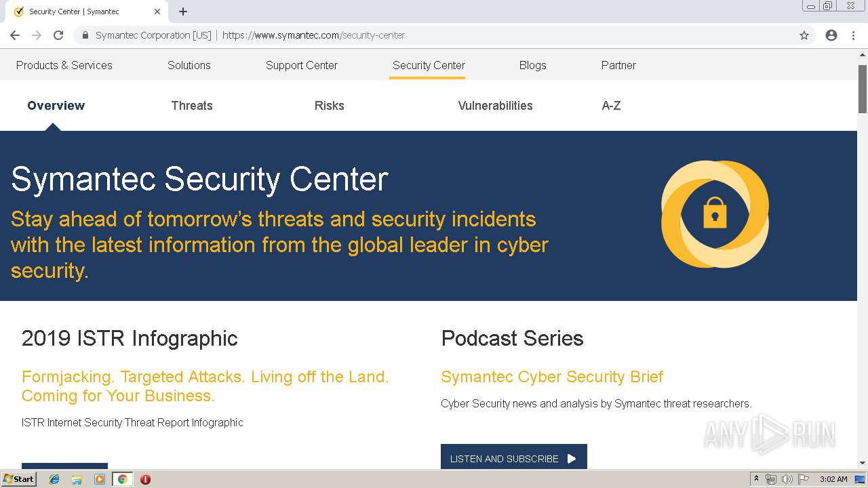Click the page vertical scrollbar thumb
Image resolution: width=868 pixels, height=488 pixels.
[x=863, y=88]
